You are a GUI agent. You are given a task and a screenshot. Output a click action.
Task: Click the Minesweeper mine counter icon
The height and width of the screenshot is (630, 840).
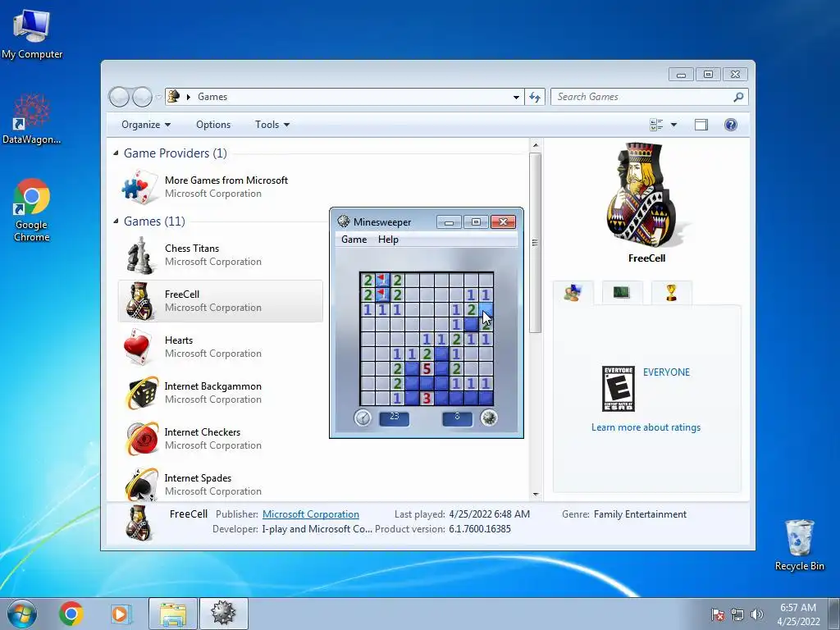pos(488,418)
